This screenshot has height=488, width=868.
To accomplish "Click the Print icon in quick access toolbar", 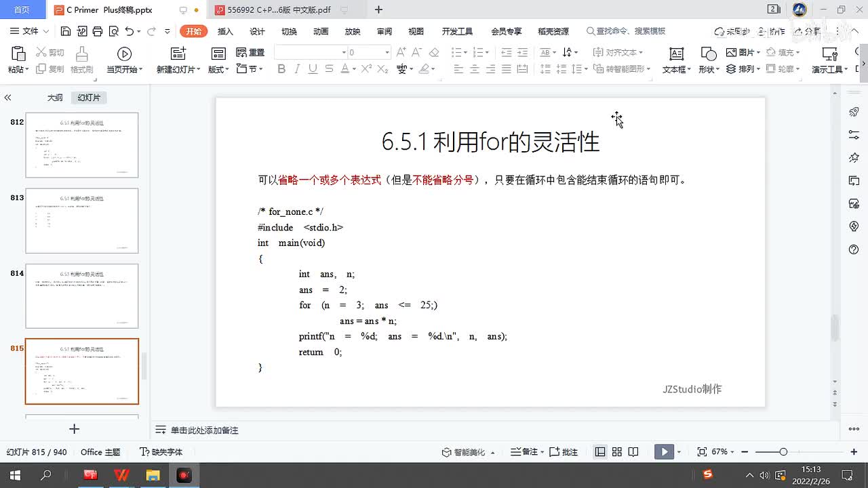I will point(97,31).
